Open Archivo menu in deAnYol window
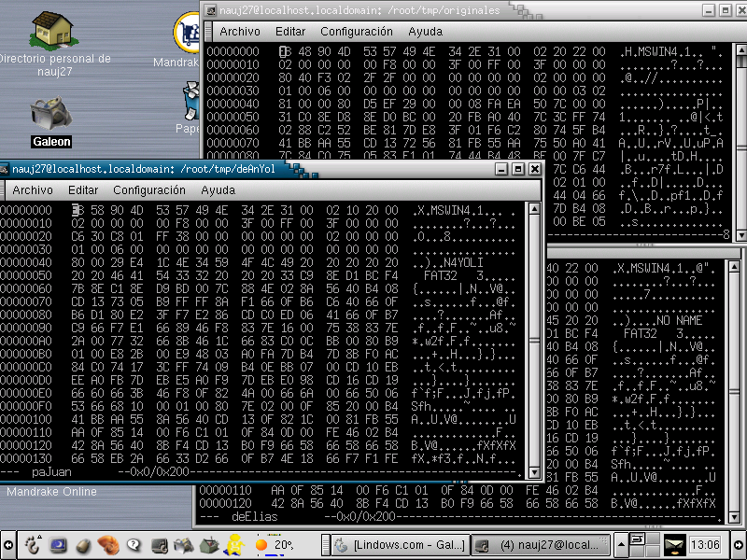The image size is (747, 560). (33, 190)
